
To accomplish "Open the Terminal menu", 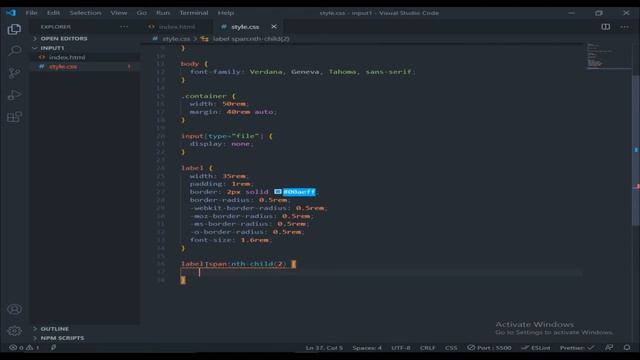I will (x=194, y=13).
